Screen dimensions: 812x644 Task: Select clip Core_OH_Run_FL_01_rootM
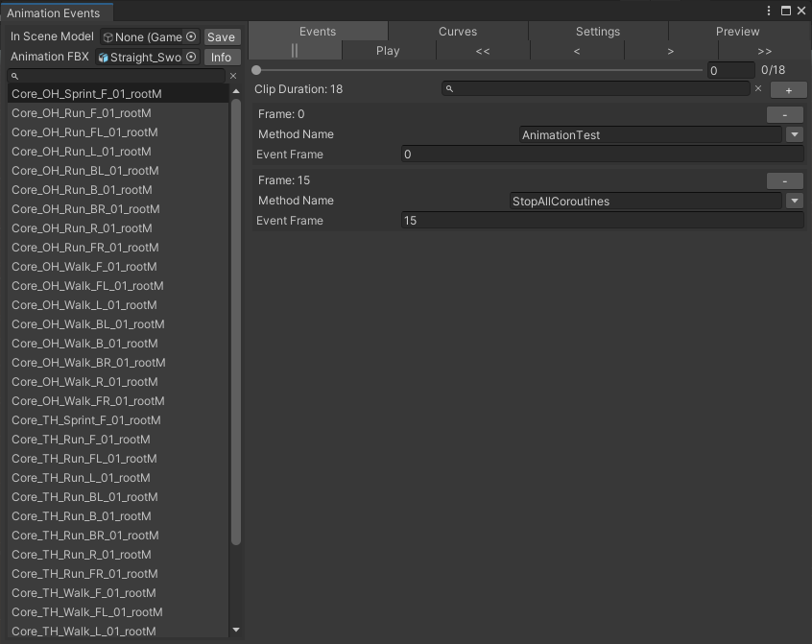point(118,132)
